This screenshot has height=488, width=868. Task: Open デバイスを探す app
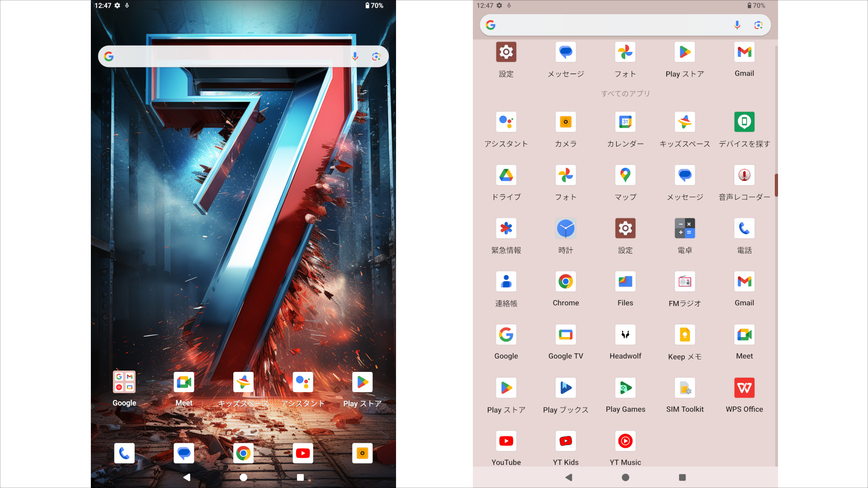pos(744,122)
